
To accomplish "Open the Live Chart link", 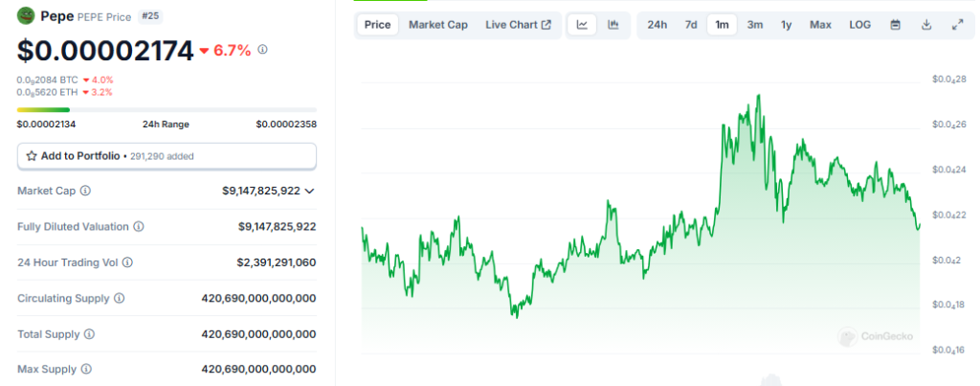I will point(518,25).
